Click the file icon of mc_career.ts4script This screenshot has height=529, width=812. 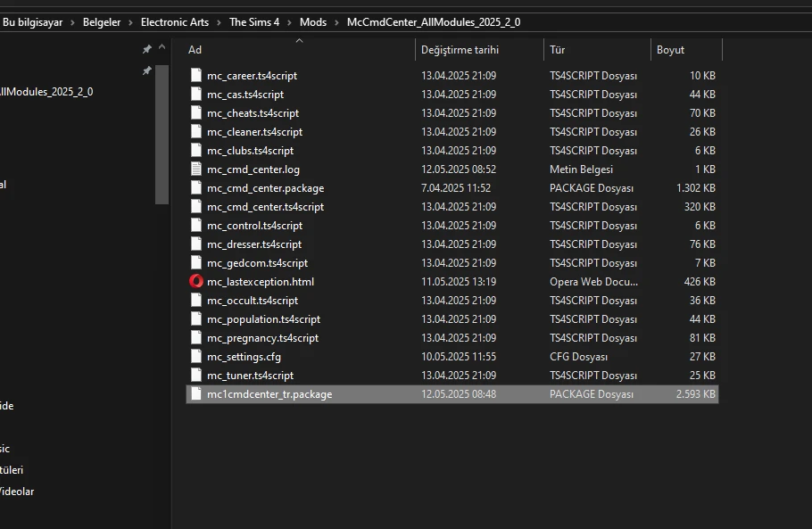[x=195, y=75]
